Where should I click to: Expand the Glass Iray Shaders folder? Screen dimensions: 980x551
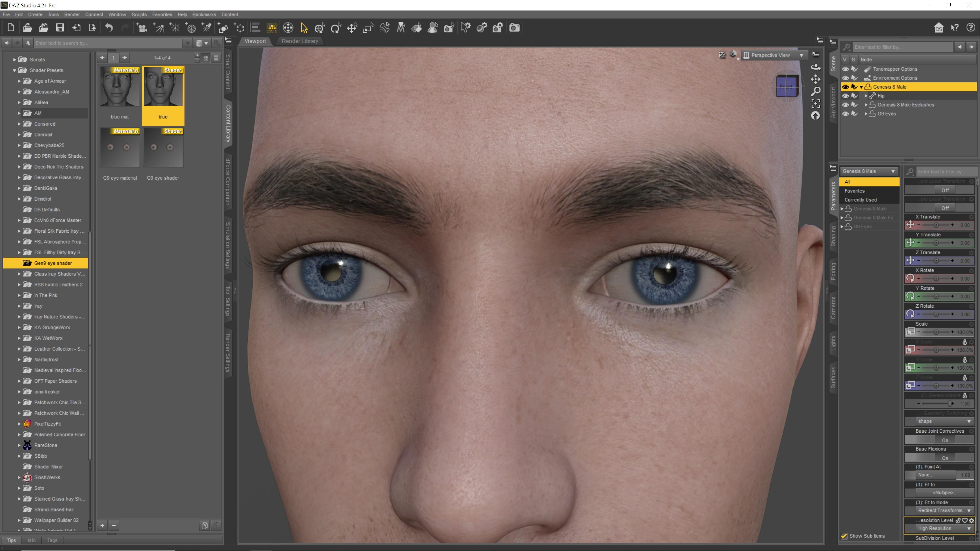(19, 274)
